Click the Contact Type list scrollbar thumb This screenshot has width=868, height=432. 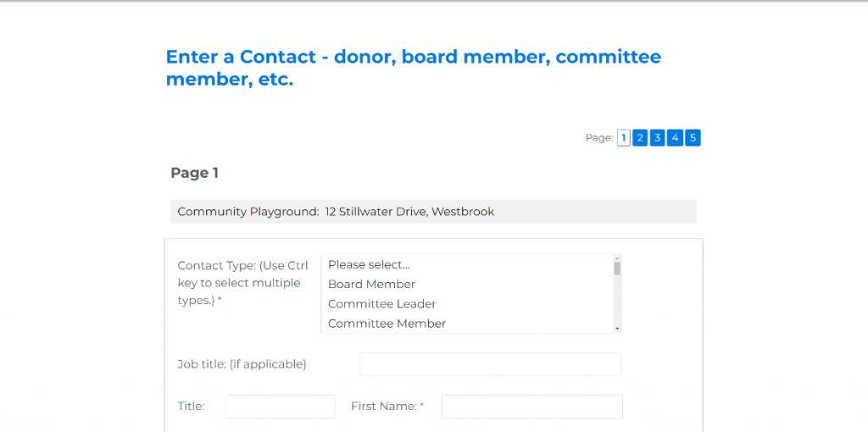[x=617, y=269]
